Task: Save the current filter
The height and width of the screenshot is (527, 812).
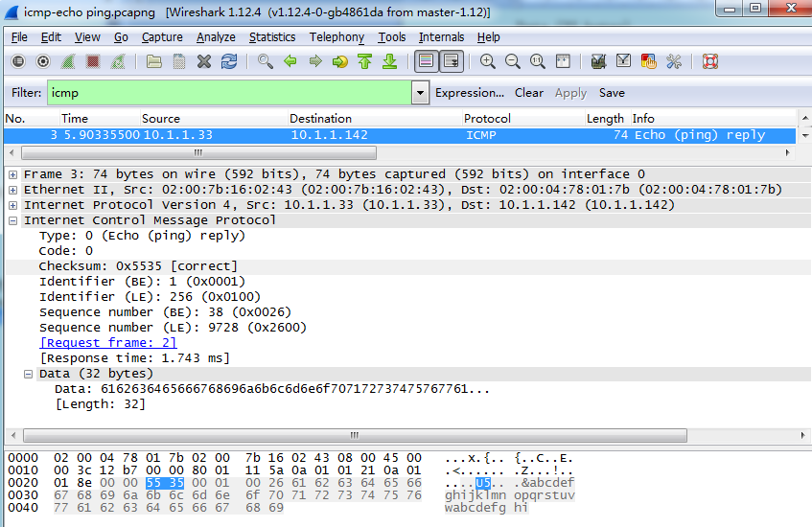Action: (612, 93)
